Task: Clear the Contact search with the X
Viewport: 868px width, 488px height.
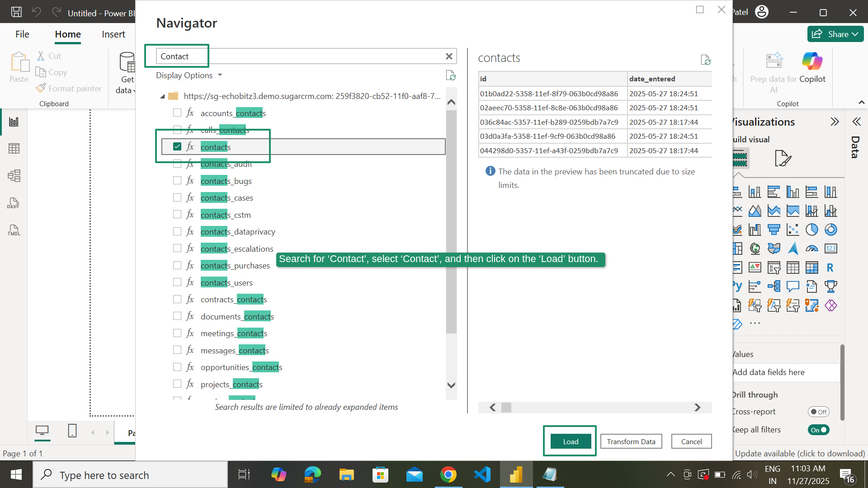Action: coord(449,56)
